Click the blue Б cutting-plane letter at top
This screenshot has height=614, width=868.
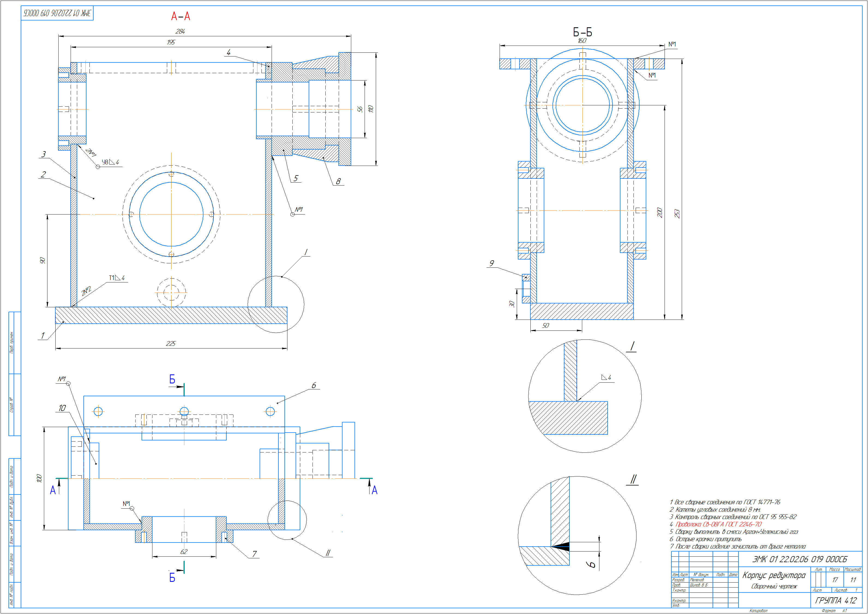tap(172, 379)
